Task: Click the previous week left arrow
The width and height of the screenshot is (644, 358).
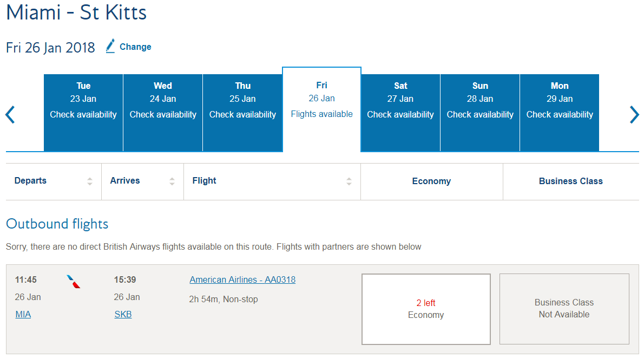Action: [10, 115]
